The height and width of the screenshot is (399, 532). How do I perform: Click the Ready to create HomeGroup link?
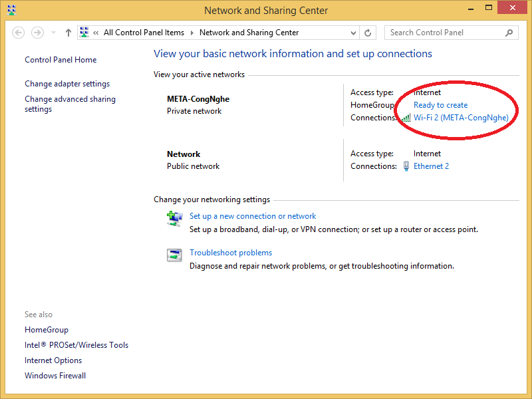(x=440, y=105)
